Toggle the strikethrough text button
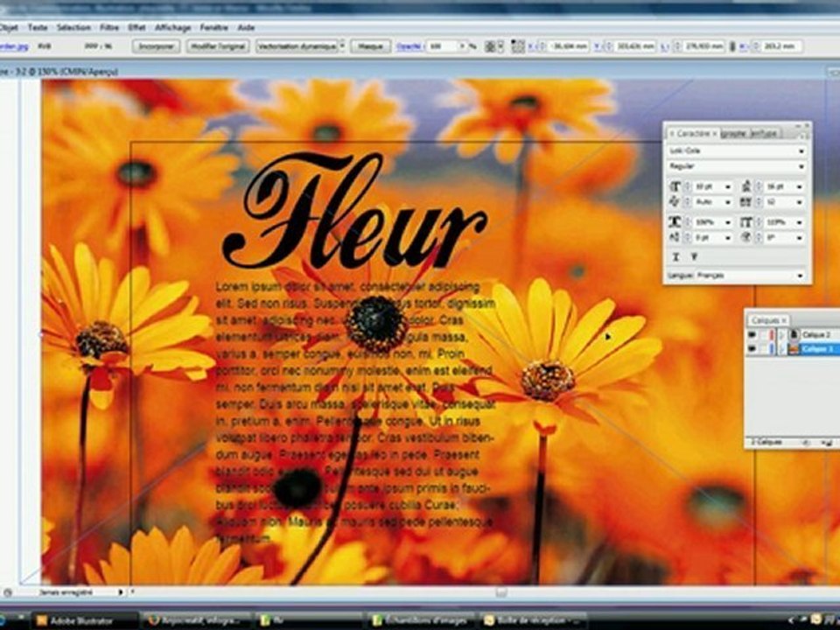Viewport: 840px width, 630px height. [694, 257]
